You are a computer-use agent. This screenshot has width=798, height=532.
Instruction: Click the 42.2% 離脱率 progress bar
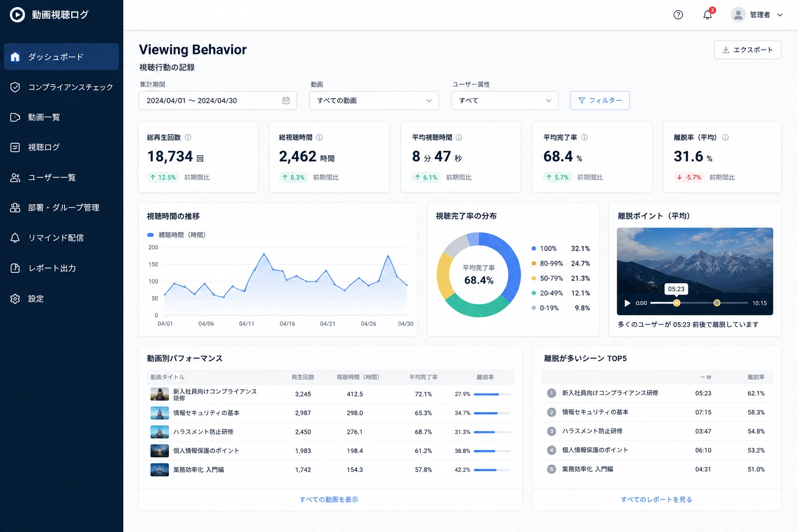tap(492, 470)
